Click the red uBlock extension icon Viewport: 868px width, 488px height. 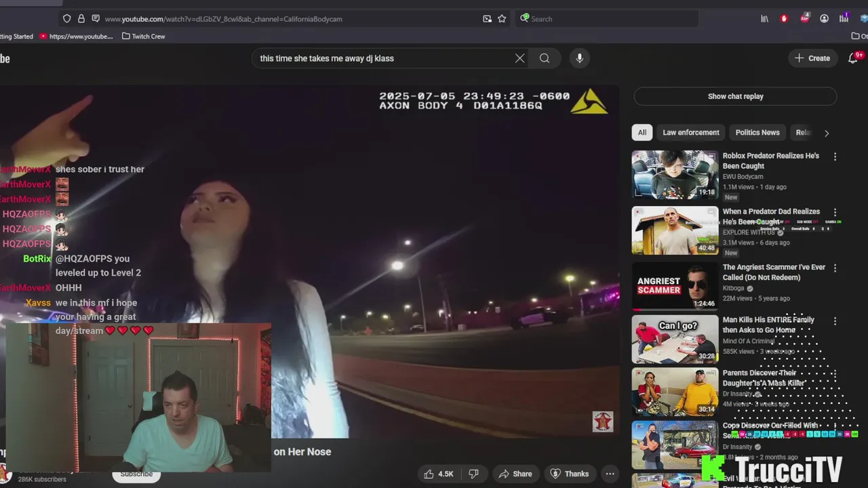pyautogui.click(x=784, y=19)
